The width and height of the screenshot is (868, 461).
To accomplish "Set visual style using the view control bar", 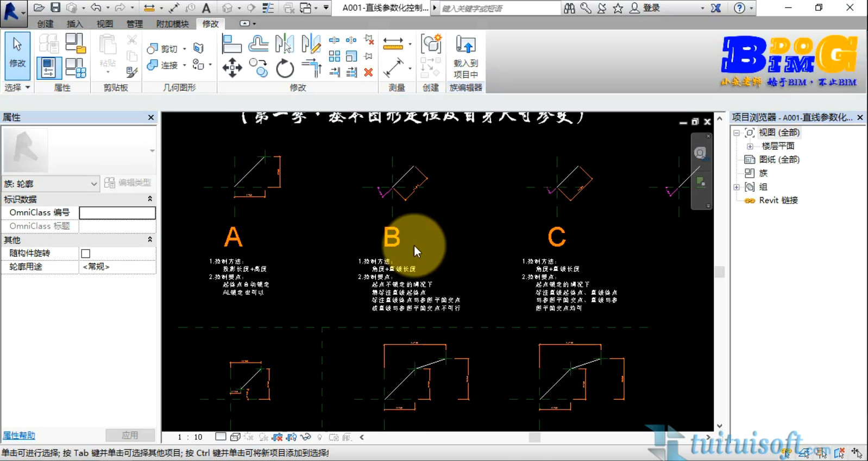I will [x=235, y=437].
